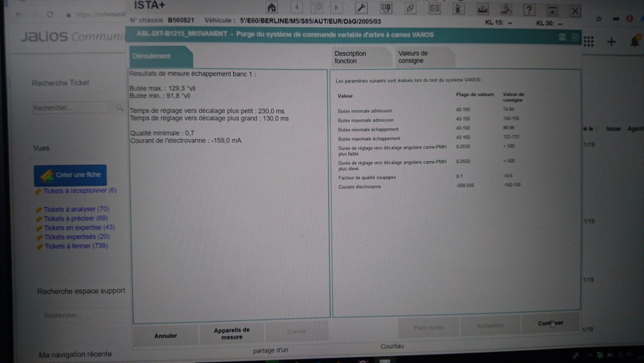The height and width of the screenshot is (363, 644).
Task: Open the envelope feedback icon
Action: click(x=435, y=8)
